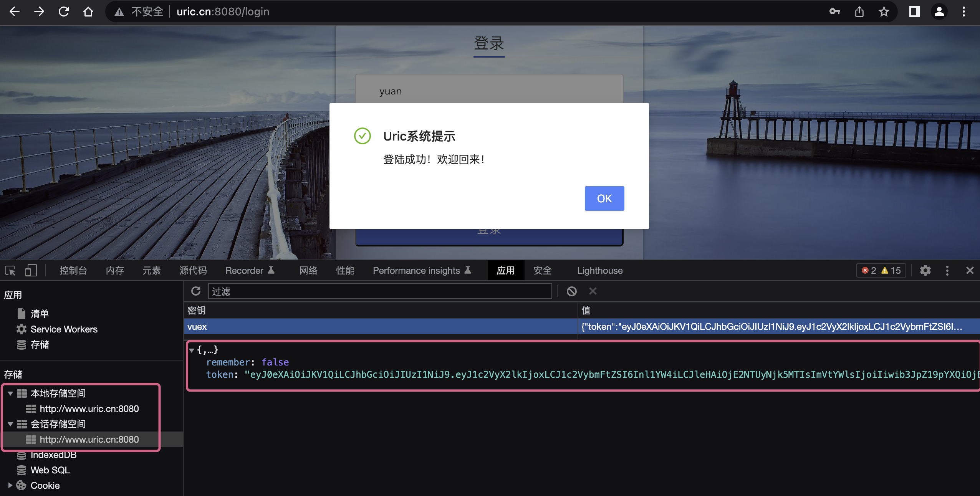Click the 值 column header
This screenshot has height=496, width=980.
pos(779,310)
